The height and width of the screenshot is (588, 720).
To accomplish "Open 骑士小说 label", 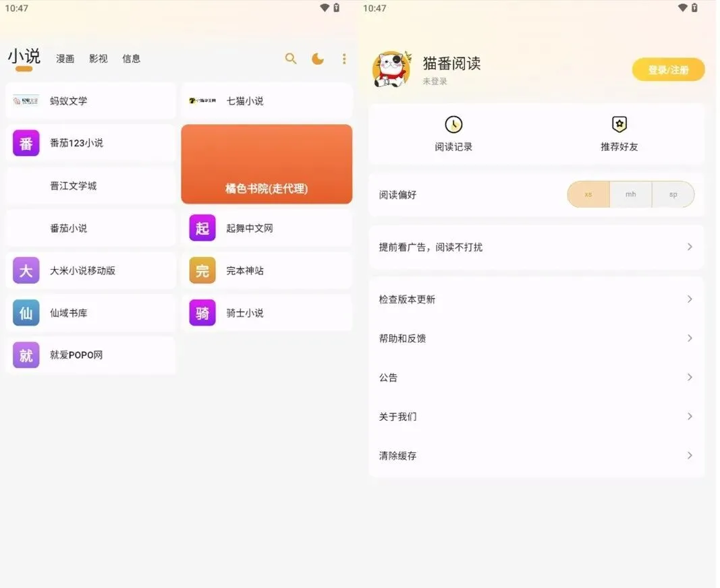I will point(245,313).
